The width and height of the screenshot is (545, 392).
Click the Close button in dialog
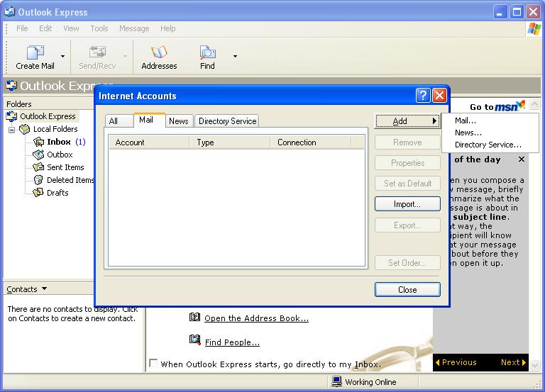(x=407, y=290)
